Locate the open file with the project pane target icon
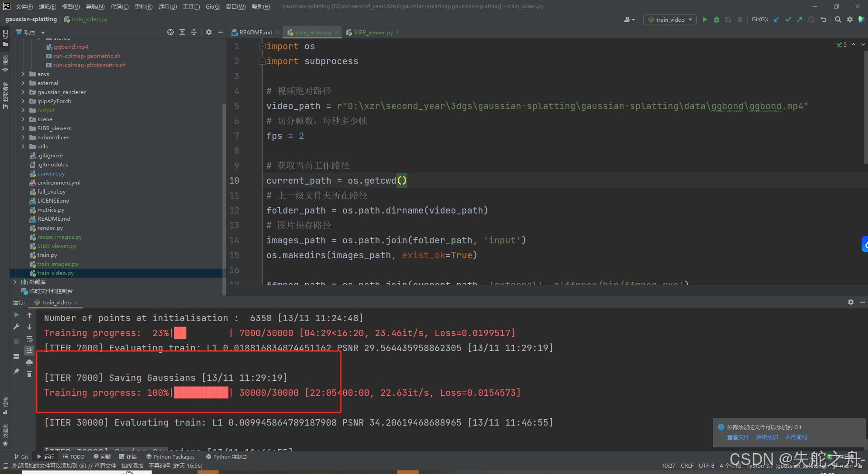The image size is (868, 474). [x=170, y=32]
